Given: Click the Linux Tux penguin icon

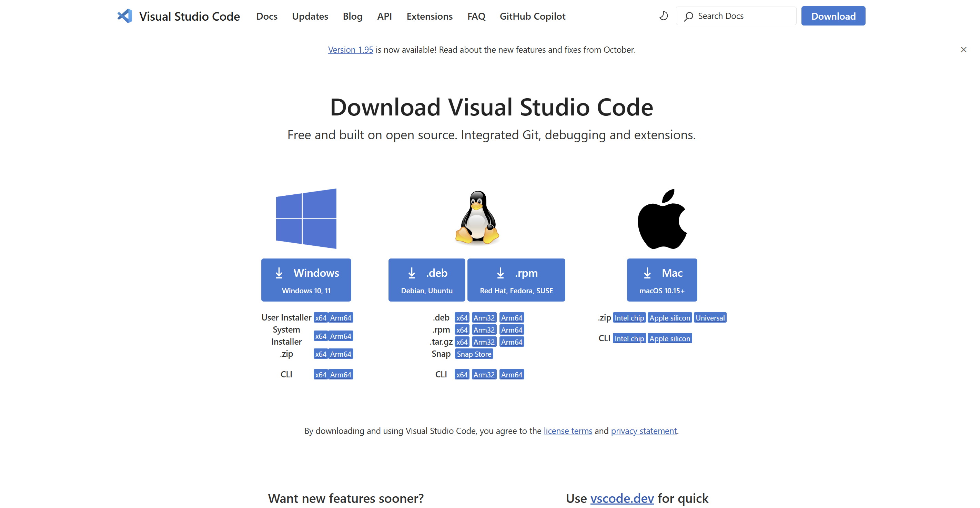Looking at the screenshot, I should (477, 217).
